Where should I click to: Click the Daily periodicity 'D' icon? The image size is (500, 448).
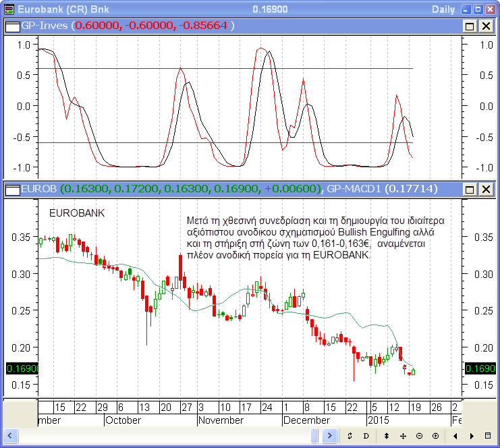coord(366,436)
